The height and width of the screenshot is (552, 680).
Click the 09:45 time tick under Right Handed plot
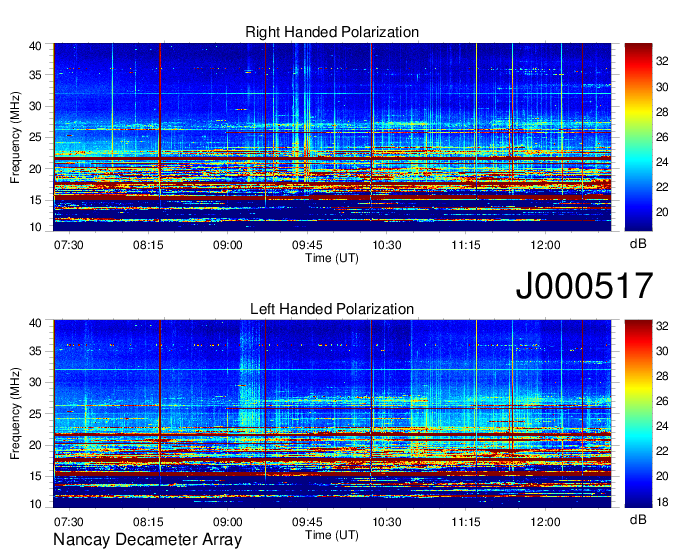tap(307, 245)
